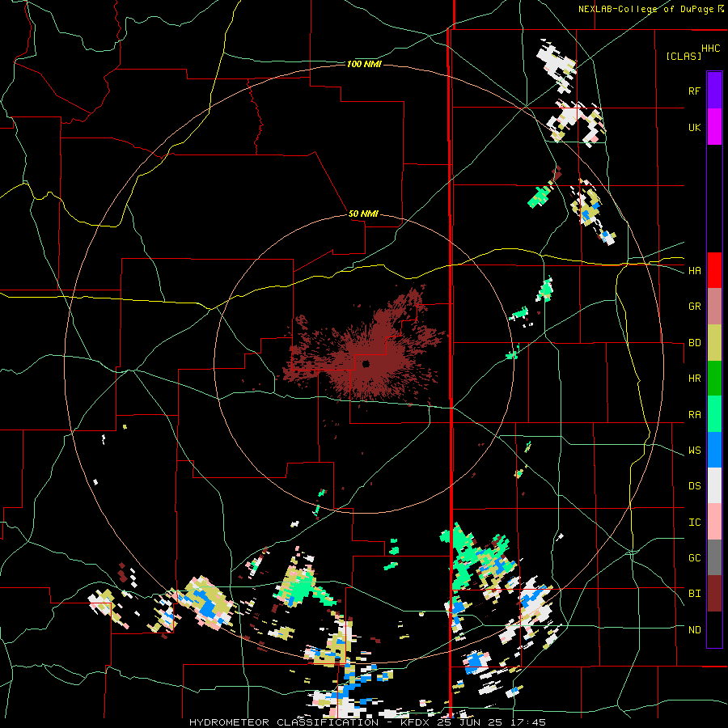This screenshot has height=728, width=728.
Task: Click the GC gray legend swatch
Action: [714, 557]
